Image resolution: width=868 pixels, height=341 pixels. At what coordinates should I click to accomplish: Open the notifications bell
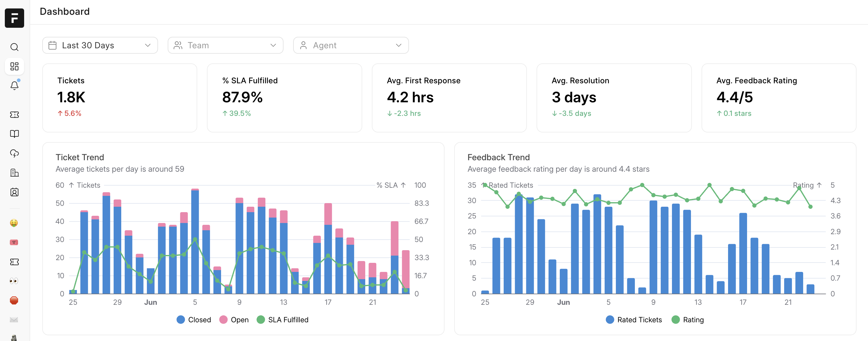14,85
